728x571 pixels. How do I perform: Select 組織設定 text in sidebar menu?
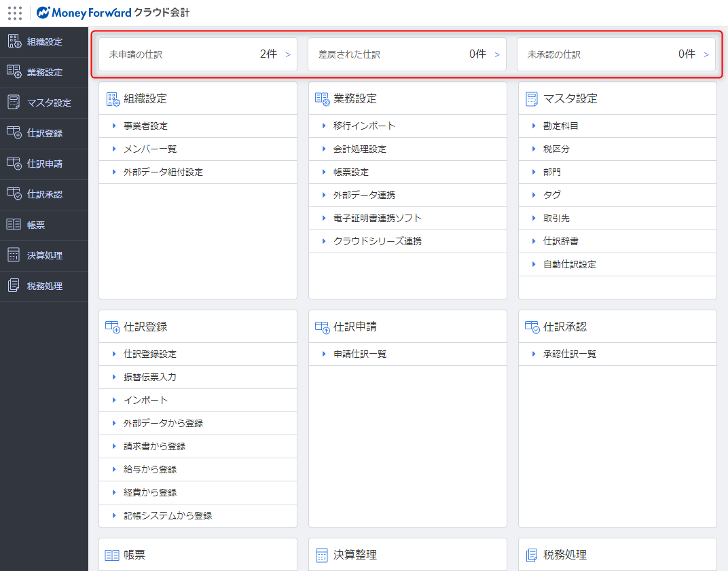(45, 42)
